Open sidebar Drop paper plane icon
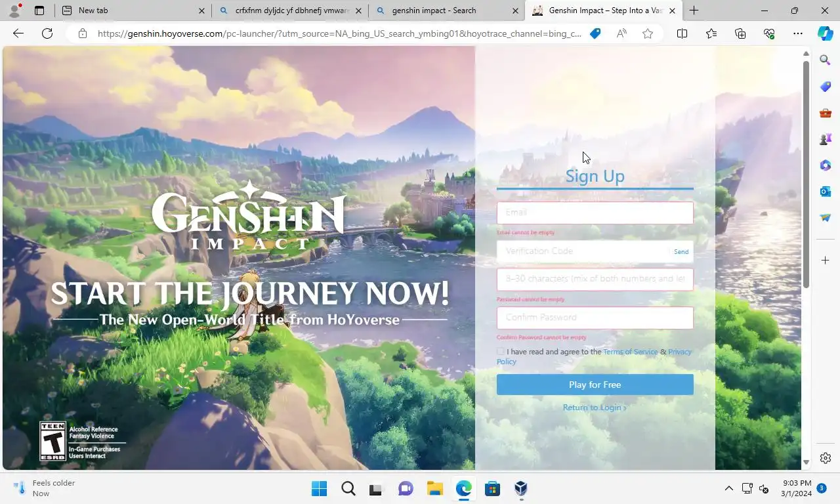Image resolution: width=840 pixels, height=504 pixels. click(826, 218)
